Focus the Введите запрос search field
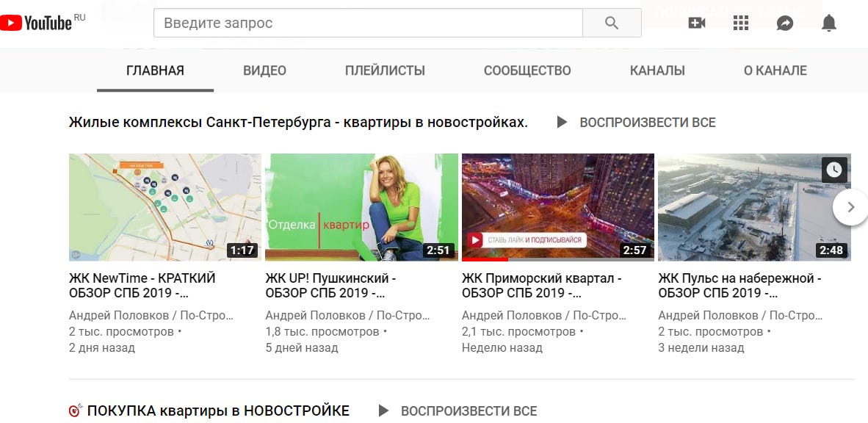The height and width of the screenshot is (423, 868). [368, 23]
